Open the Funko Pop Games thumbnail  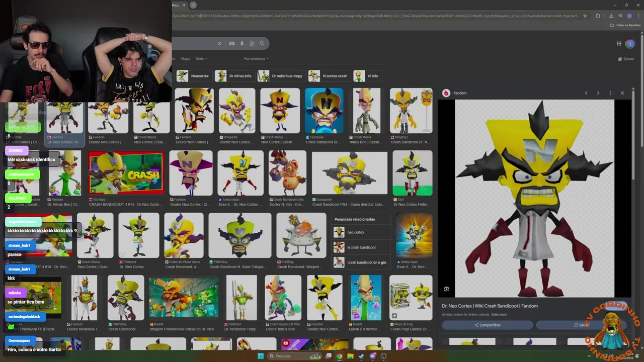[411, 298]
